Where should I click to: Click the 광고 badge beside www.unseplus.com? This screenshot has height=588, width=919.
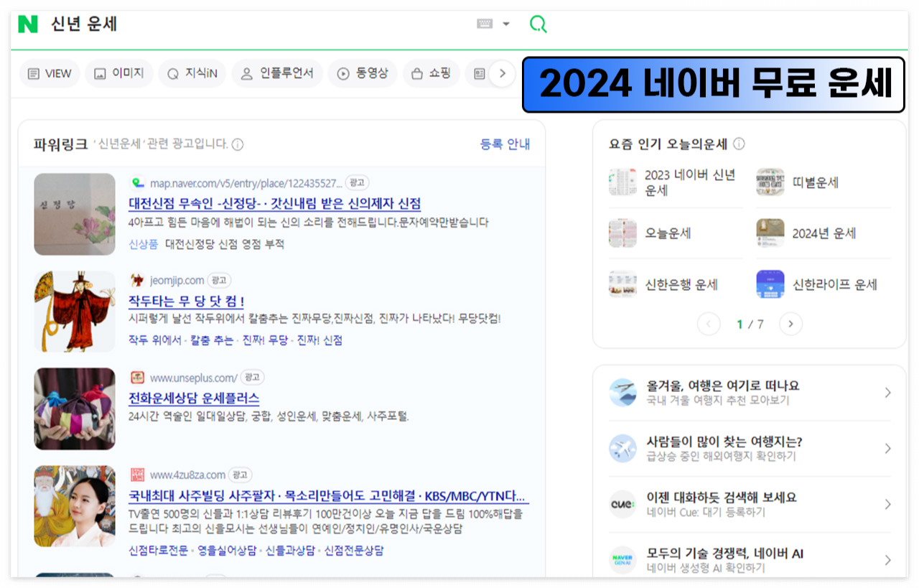252,378
